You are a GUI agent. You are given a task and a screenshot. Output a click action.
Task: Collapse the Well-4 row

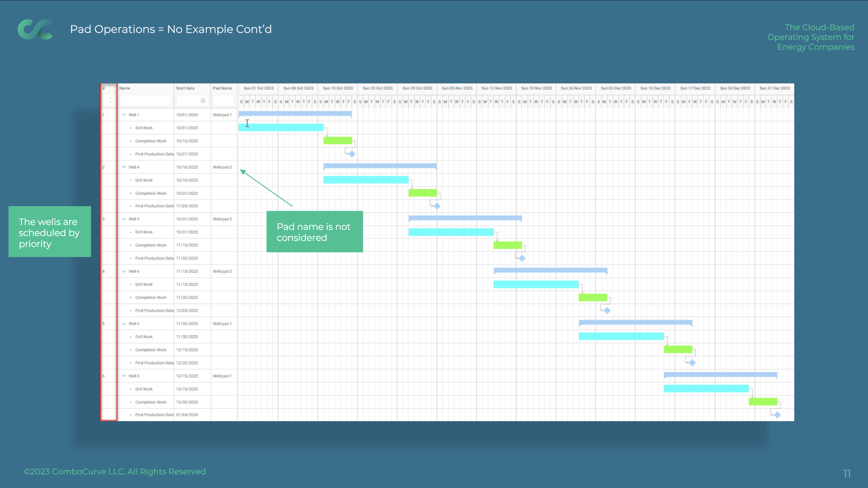[x=124, y=167]
